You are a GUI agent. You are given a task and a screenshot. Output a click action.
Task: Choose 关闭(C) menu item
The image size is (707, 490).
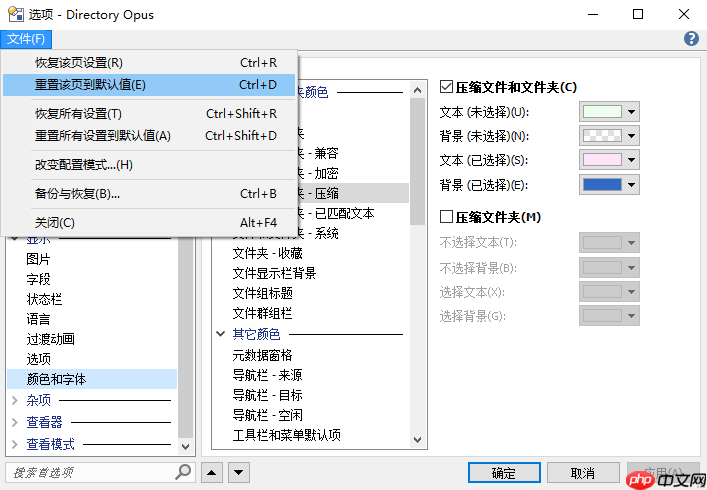(x=149, y=223)
